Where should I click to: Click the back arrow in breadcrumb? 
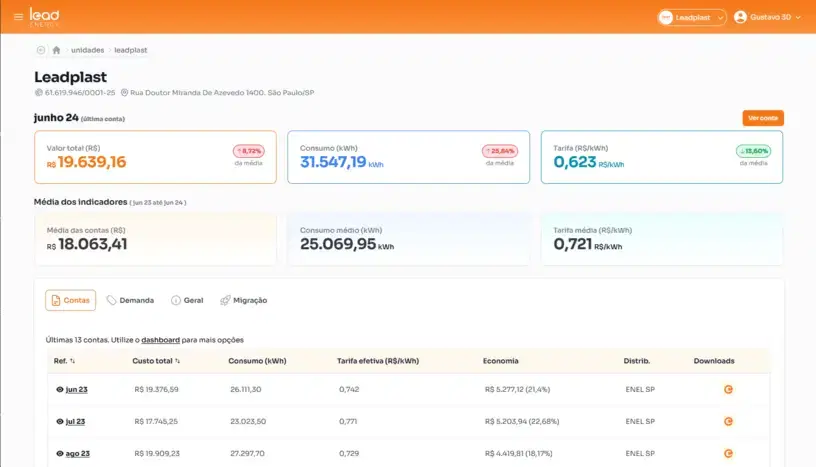[41, 50]
